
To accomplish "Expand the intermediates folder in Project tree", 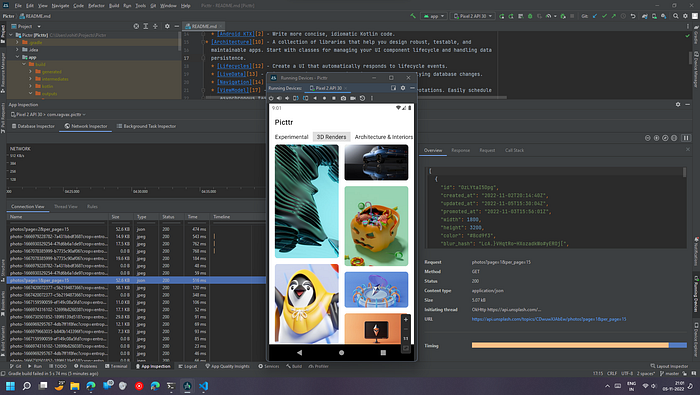I will (x=30, y=79).
